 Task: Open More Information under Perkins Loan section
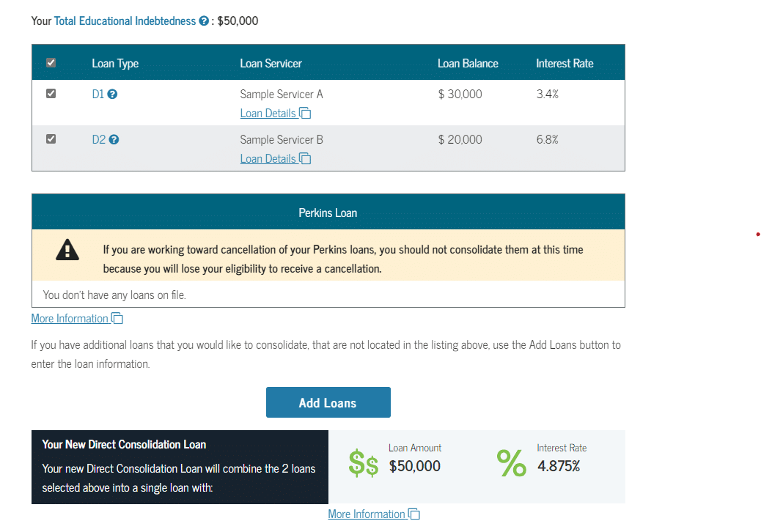pyautogui.click(x=70, y=318)
